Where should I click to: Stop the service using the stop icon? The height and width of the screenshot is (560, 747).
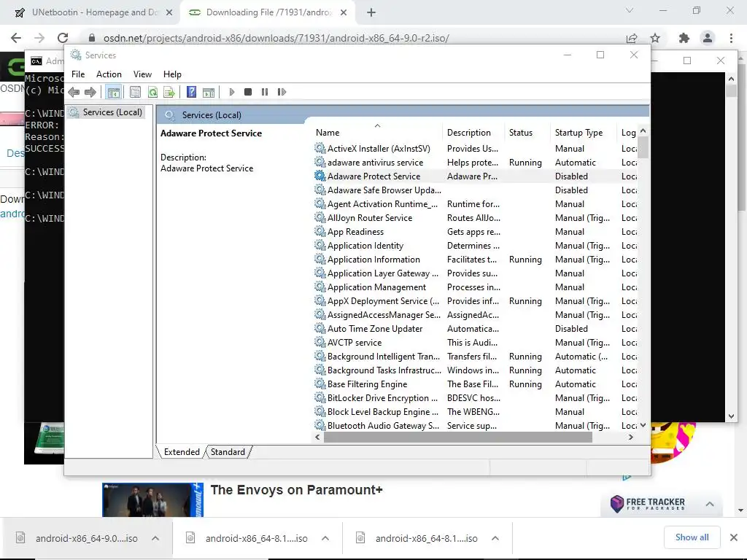(248, 92)
